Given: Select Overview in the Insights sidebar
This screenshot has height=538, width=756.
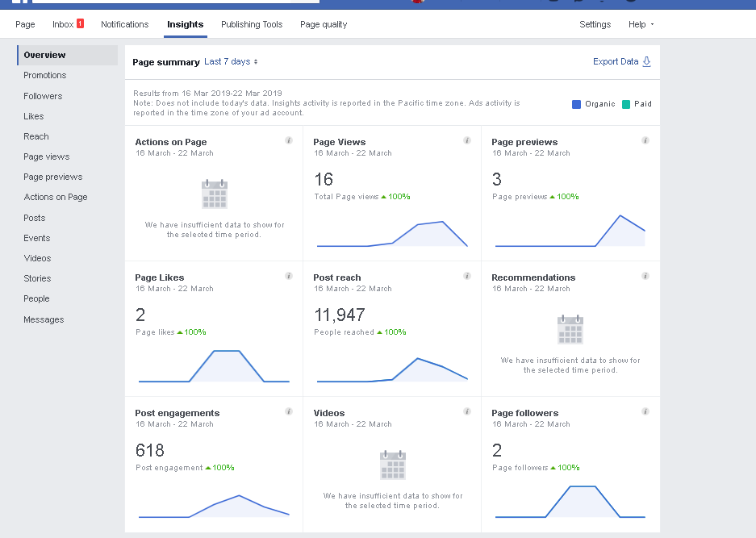Looking at the screenshot, I should click(68, 55).
